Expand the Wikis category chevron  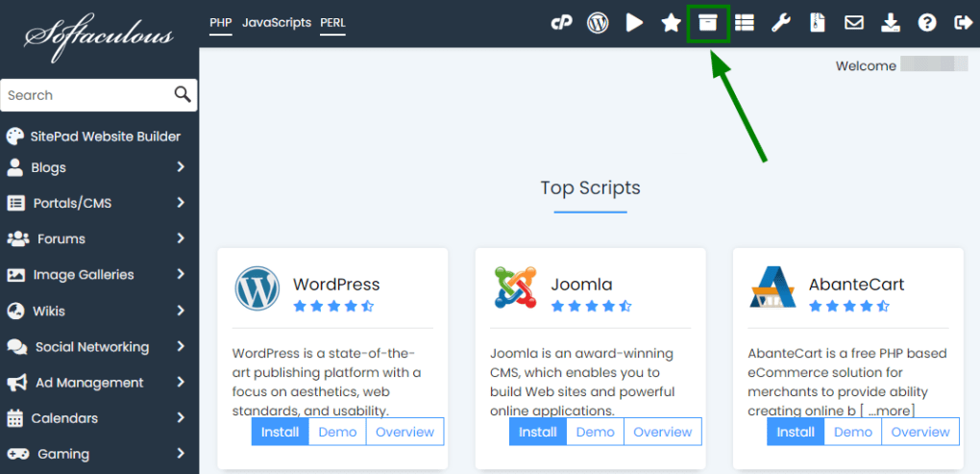point(181,311)
